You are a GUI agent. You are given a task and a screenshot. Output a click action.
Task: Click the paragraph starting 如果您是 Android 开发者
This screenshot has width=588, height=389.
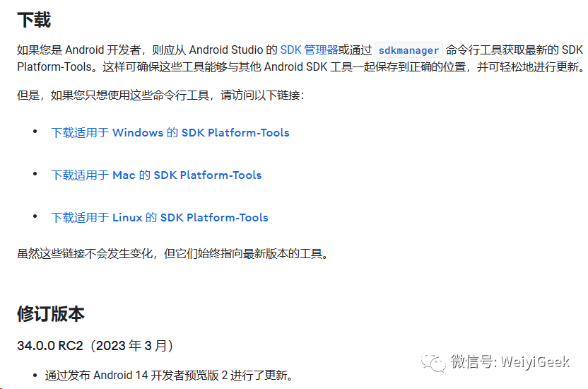coord(300,58)
